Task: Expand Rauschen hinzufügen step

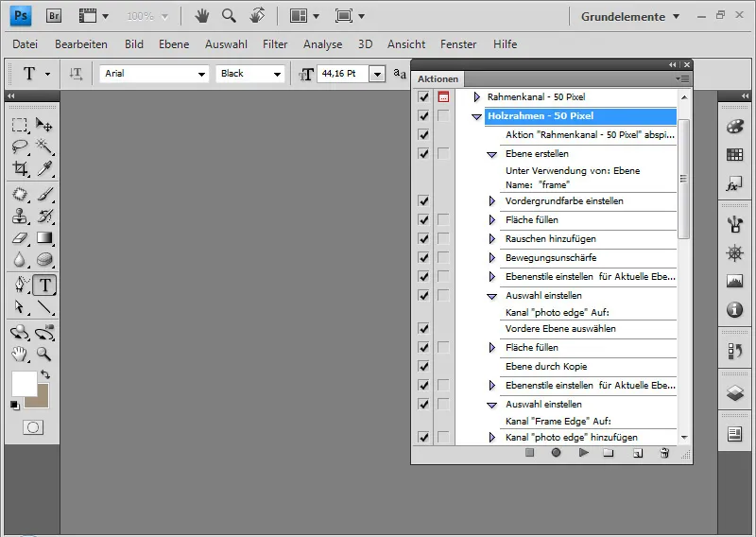Action: pyautogui.click(x=491, y=239)
